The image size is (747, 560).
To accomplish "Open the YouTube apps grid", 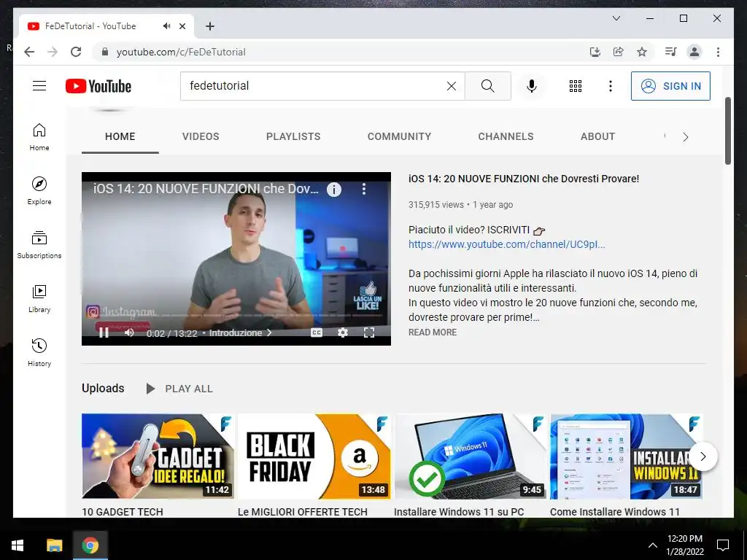I will [x=576, y=86].
